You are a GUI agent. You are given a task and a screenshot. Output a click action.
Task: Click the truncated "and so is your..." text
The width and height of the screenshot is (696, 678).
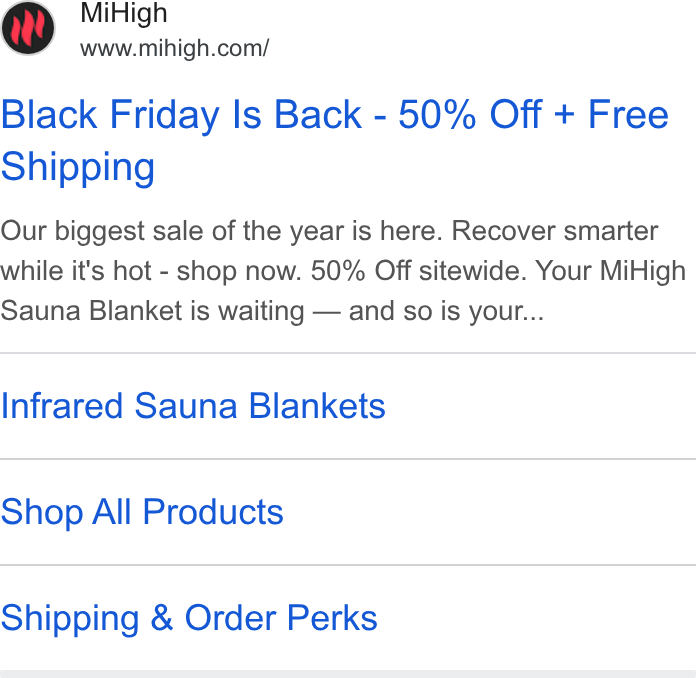pos(446,311)
